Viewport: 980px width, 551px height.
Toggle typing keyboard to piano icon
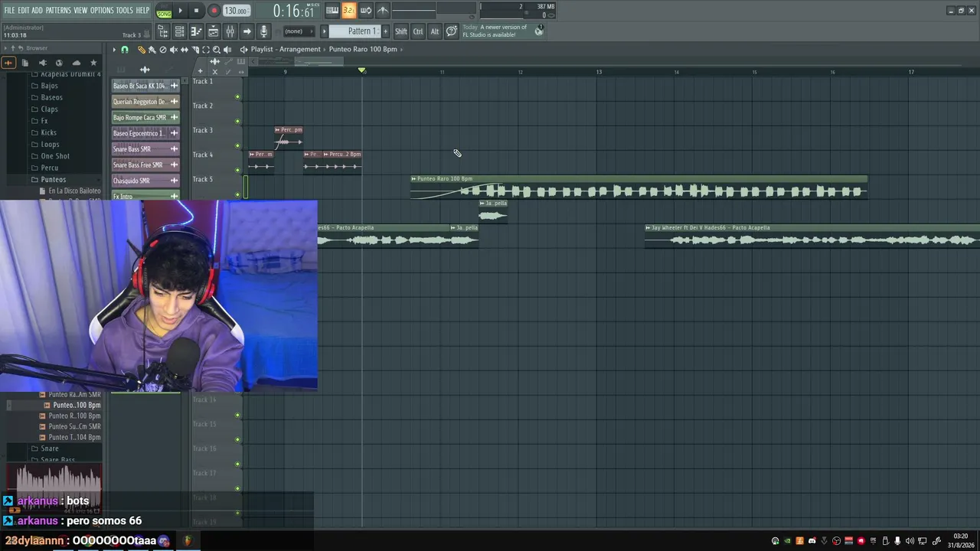[x=332, y=11]
